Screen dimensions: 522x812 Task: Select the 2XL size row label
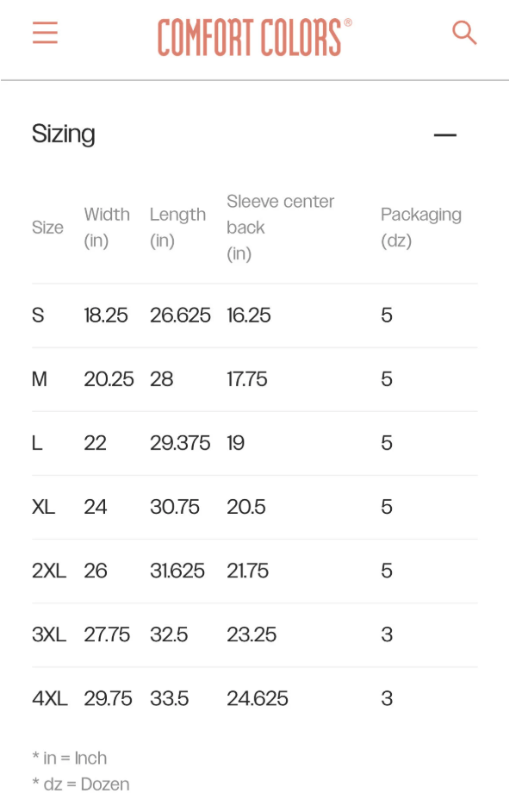coord(49,571)
